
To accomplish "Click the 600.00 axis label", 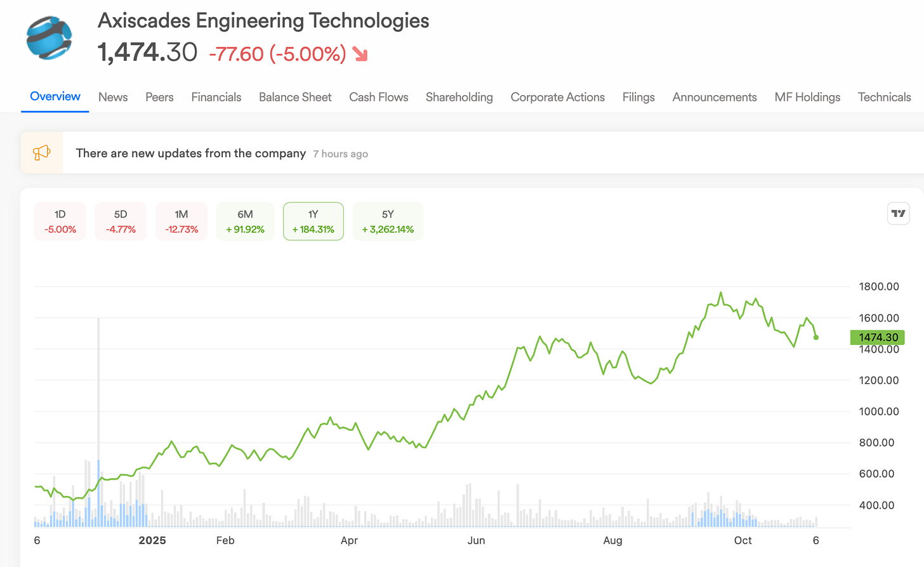I will (876, 474).
